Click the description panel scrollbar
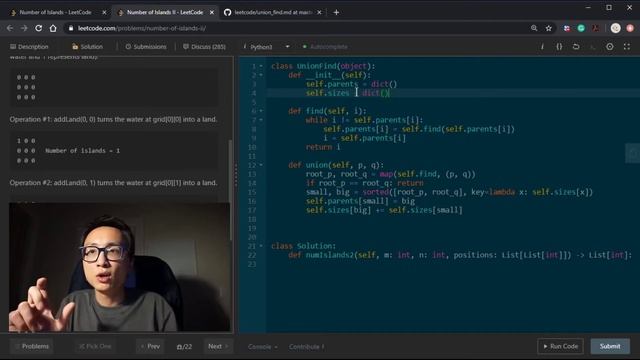 coord(231,189)
